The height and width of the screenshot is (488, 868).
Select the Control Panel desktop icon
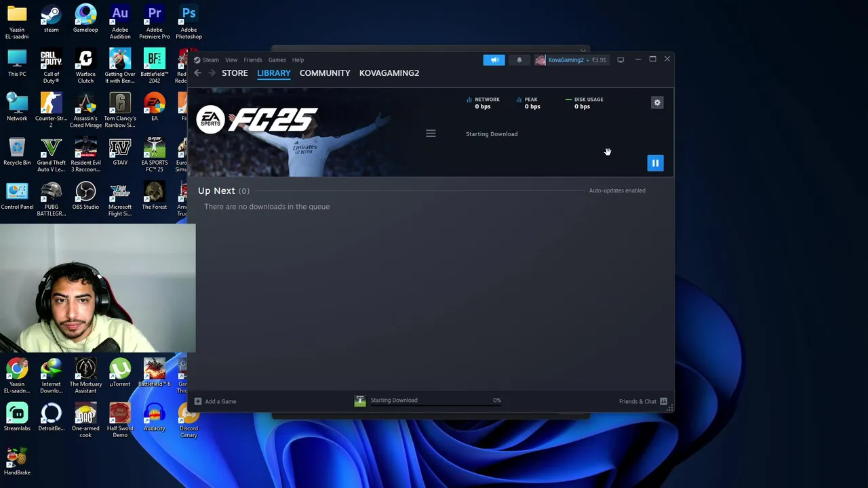[17, 195]
